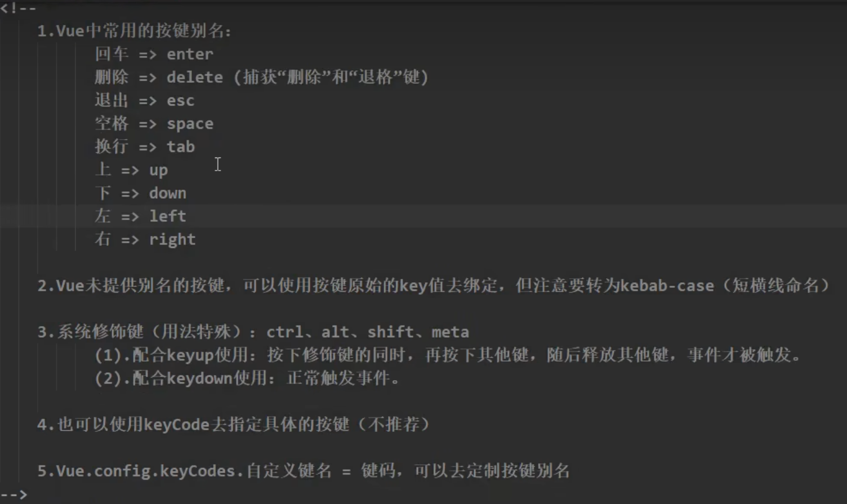Click the word "delete" in the alias list
Screen dimensions: 847x504
point(194,77)
